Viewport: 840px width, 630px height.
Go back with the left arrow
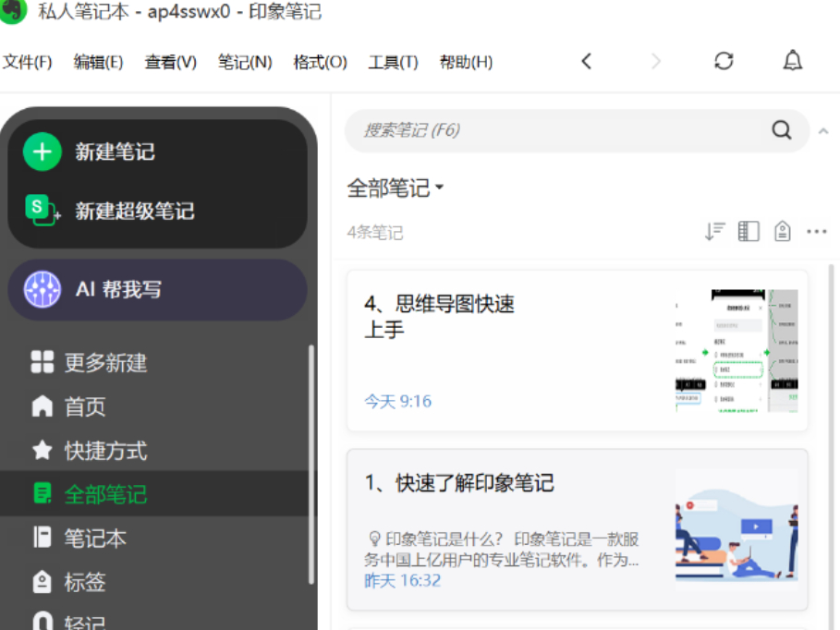pyautogui.click(x=587, y=61)
